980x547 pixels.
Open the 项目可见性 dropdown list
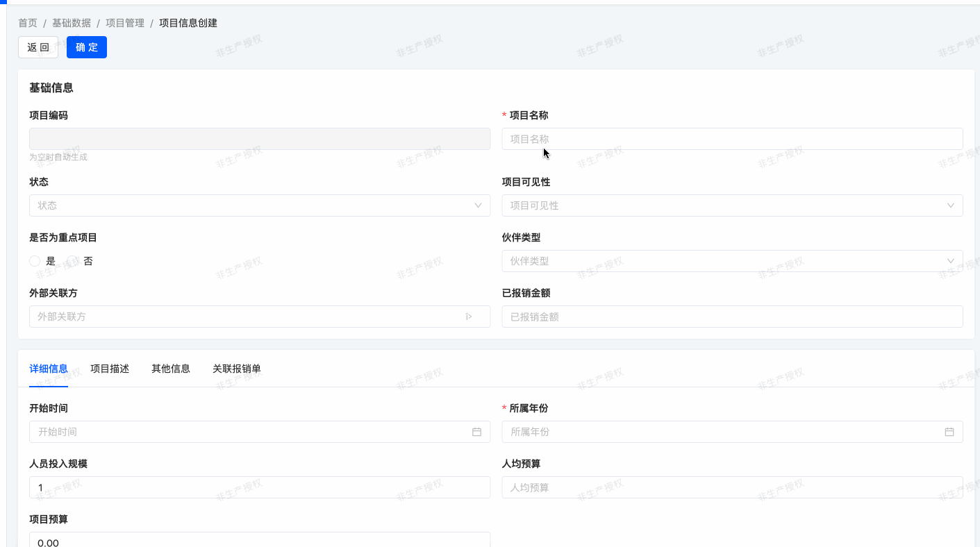click(x=731, y=205)
